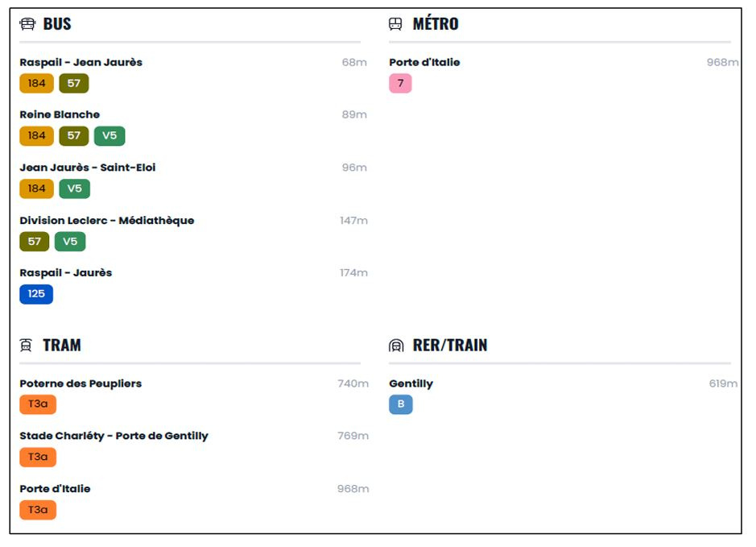This screenshot has height=547, width=756.
Task: Click the 68m distance for Raspail - Jean Jaurès
Action: tap(354, 62)
